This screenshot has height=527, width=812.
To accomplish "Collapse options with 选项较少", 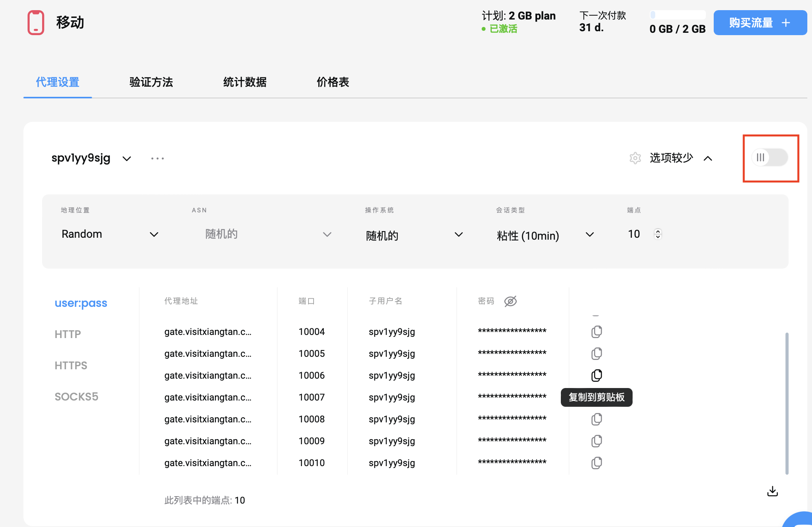I will (681, 158).
